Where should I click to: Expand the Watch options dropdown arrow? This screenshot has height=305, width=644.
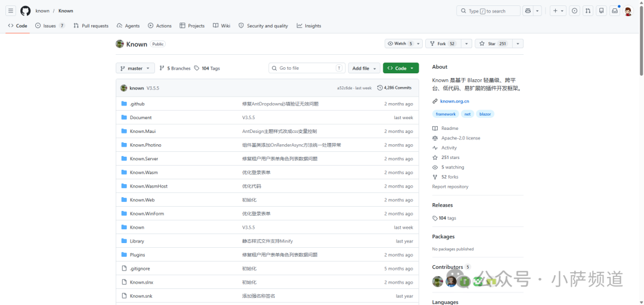(419, 43)
